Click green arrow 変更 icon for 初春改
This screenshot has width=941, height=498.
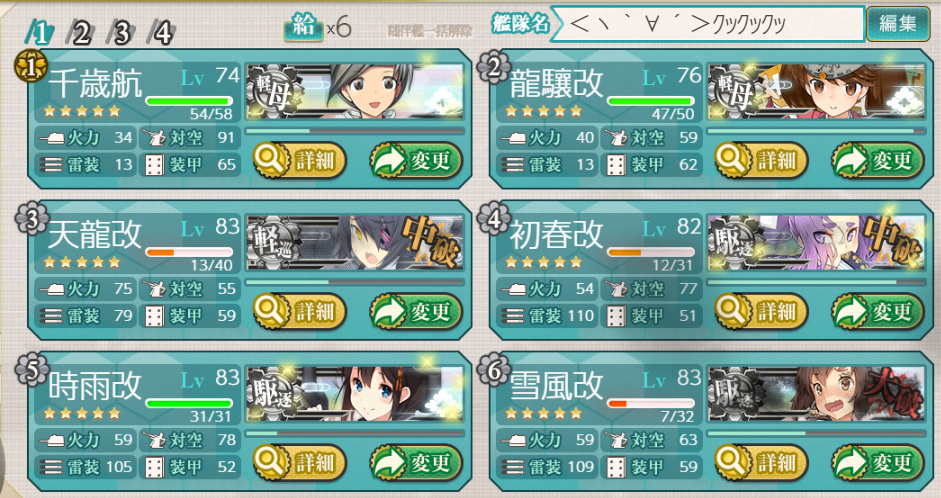tap(850, 311)
